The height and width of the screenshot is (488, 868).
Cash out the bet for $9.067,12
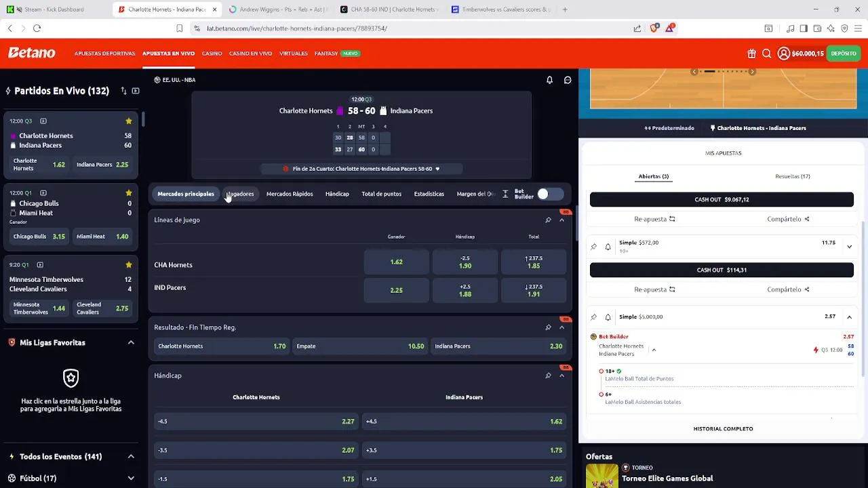[x=722, y=199]
